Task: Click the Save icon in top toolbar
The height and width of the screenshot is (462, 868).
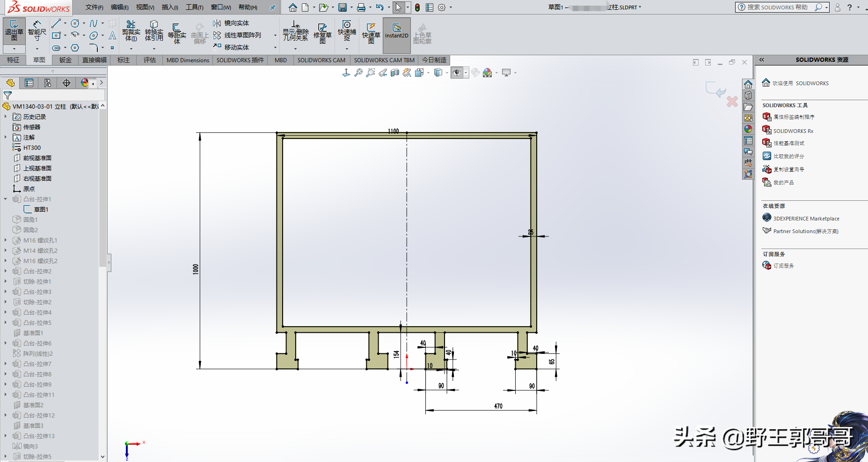Action: click(x=343, y=7)
